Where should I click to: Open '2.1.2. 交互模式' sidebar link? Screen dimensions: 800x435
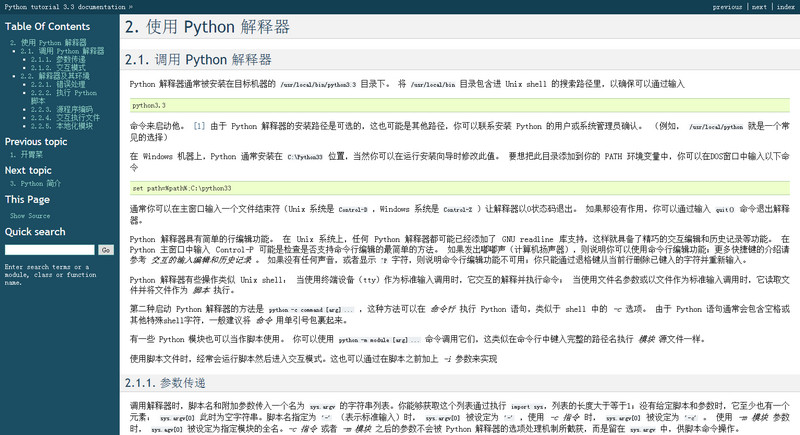58,68
